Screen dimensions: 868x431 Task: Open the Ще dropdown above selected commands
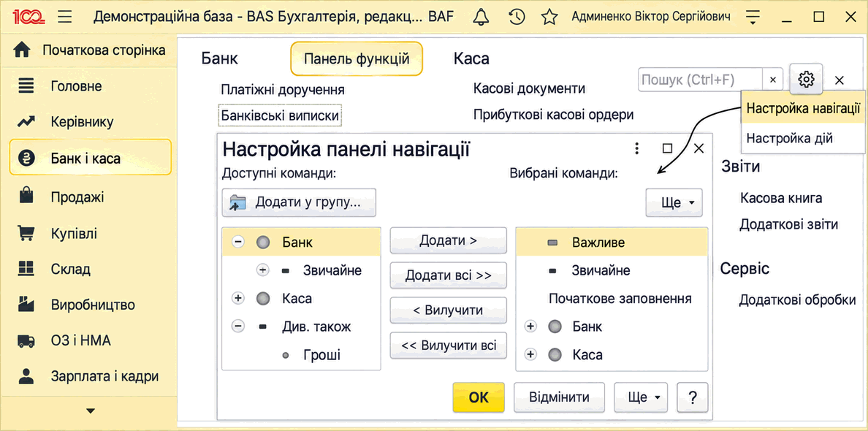(674, 202)
